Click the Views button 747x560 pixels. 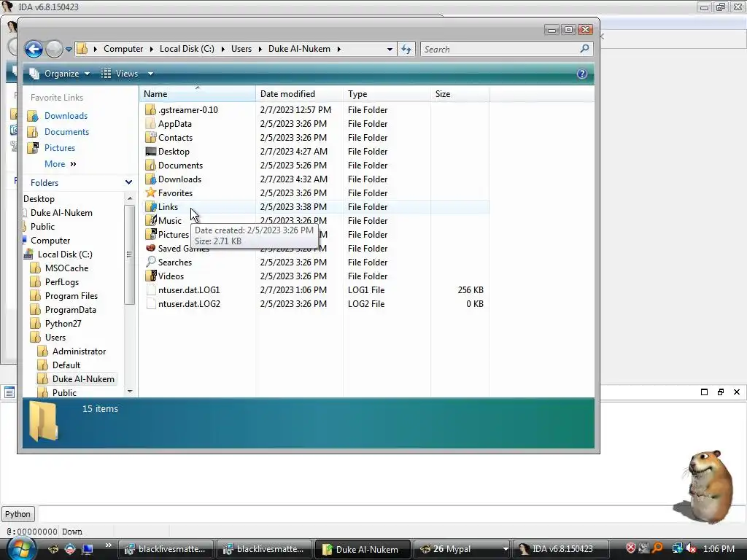tap(120, 74)
